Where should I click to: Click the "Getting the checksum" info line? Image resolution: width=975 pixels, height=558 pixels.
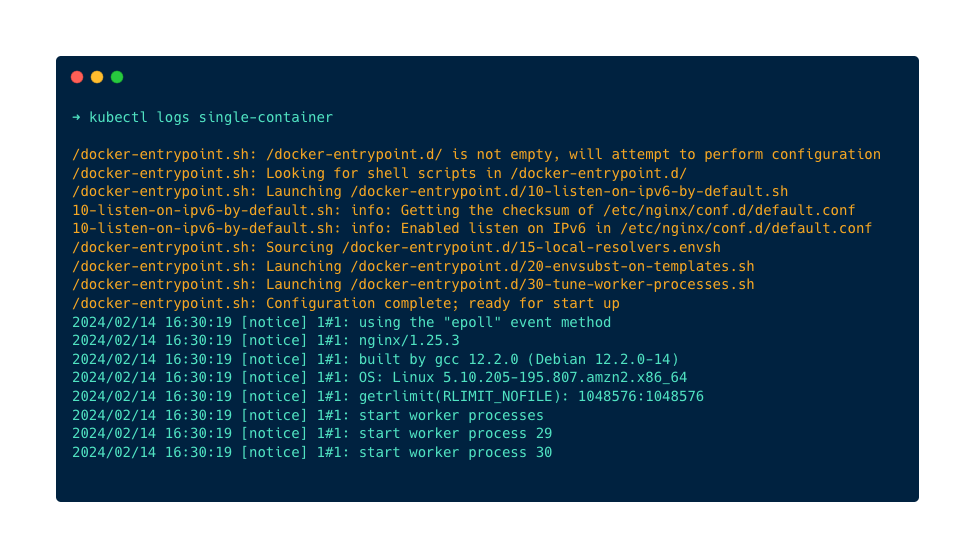coord(463,210)
